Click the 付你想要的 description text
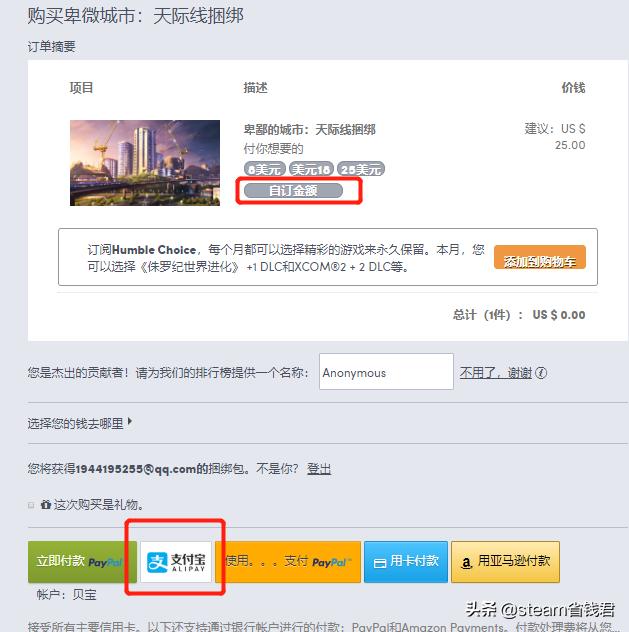Image resolution: width=629 pixels, height=632 pixels. coord(273,148)
